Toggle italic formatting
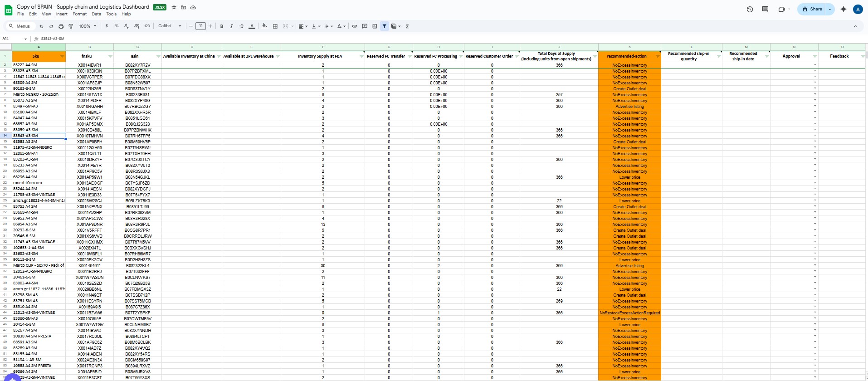The image size is (868, 381). point(231,26)
